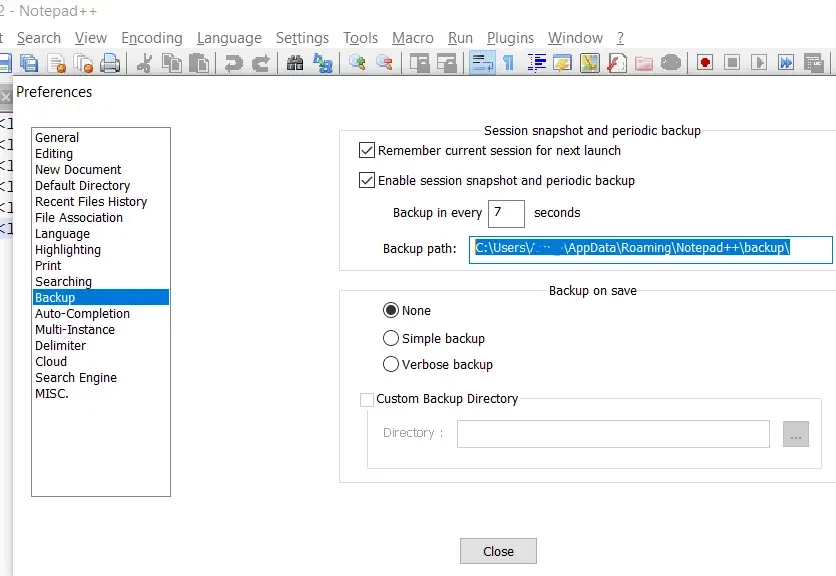Open the Macro menu
This screenshot has width=836, height=576.
(412, 37)
